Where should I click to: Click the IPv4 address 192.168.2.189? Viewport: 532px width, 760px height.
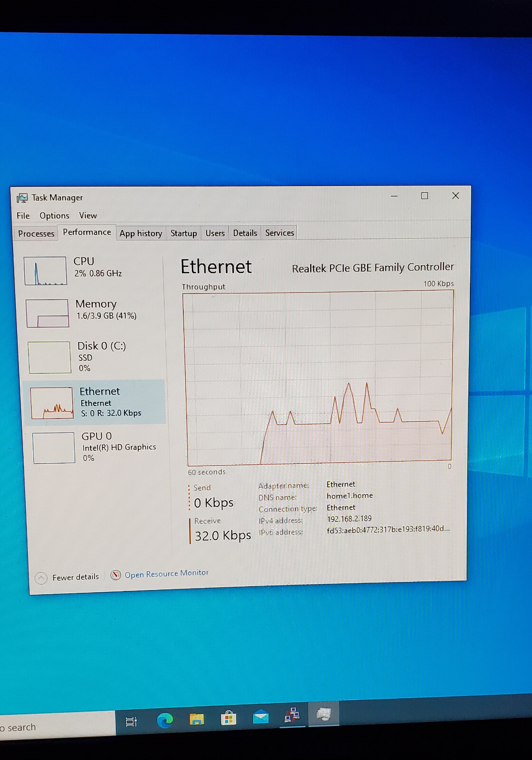[349, 519]
